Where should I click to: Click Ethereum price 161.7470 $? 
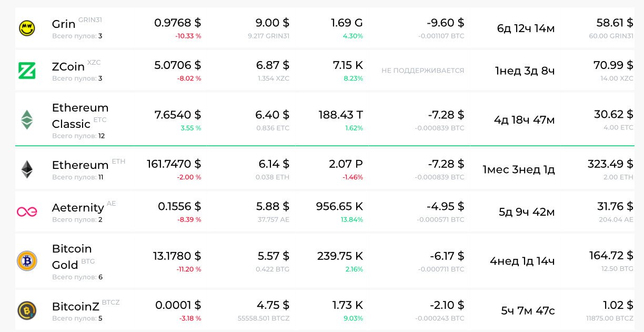point(174,164)
